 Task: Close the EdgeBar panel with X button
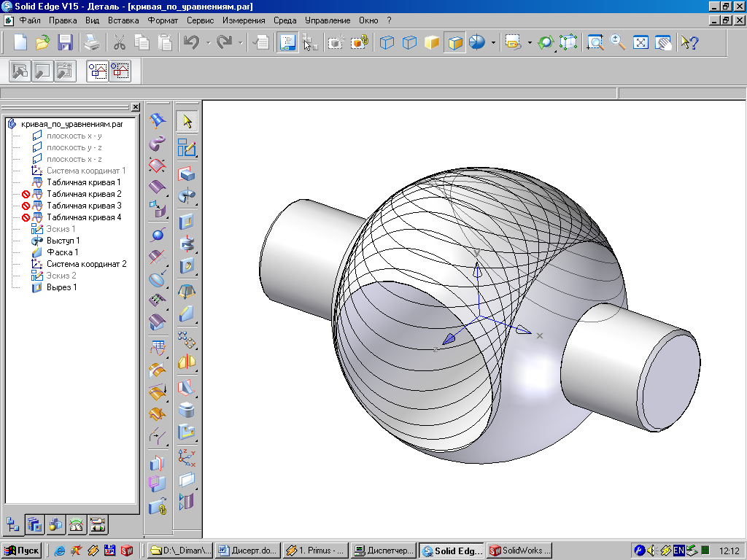click(136, 107)
